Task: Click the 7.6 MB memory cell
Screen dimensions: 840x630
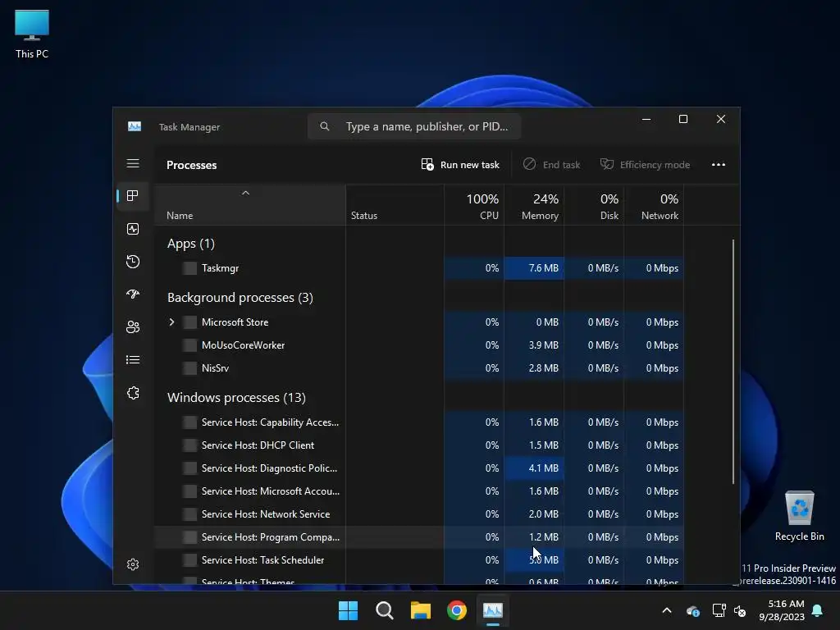Action: pos(534,268)
